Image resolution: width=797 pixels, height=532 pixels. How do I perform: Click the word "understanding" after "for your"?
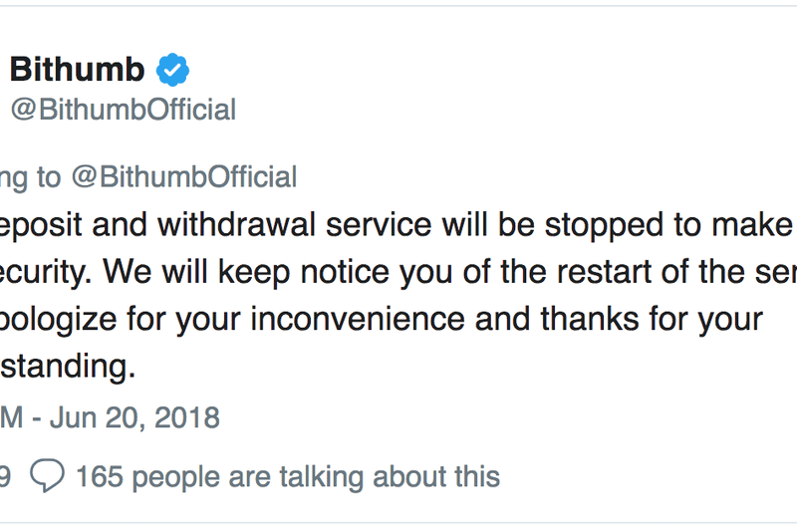pos(67,367)
